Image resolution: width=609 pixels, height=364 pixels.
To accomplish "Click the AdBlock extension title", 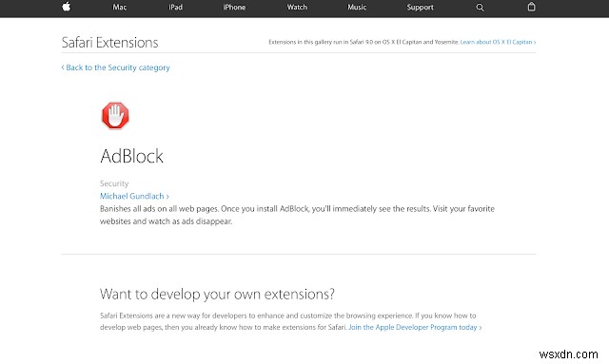I will 131,156.
